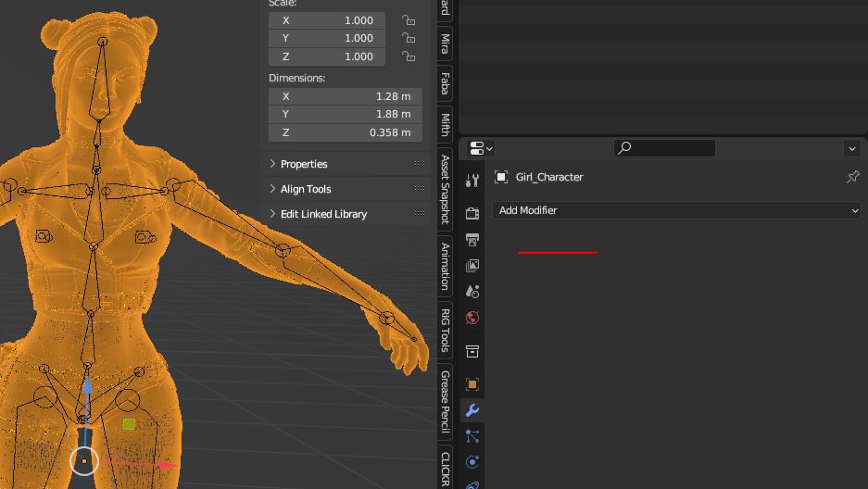This screenshot has width=868, height=489.
Task: Toggle lock on Scale Y
Action: (409, 38)
